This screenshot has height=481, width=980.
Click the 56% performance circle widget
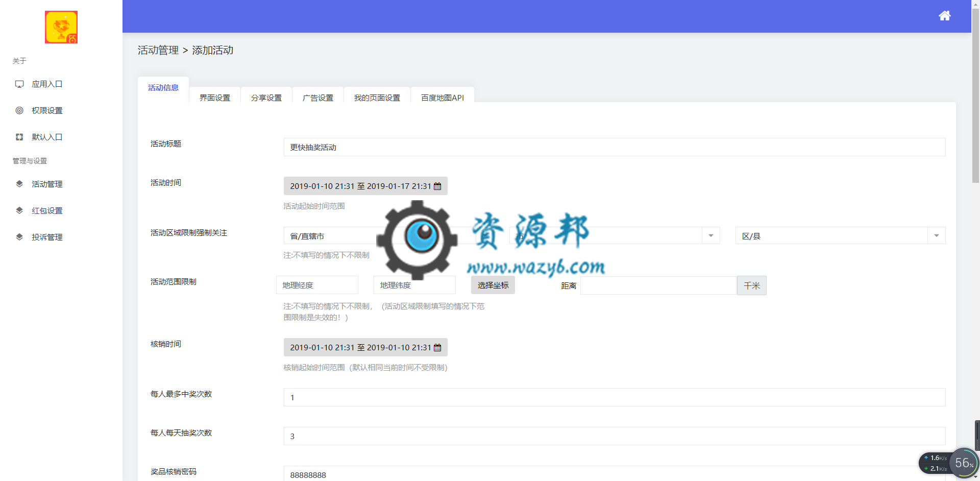pos(964,463)
